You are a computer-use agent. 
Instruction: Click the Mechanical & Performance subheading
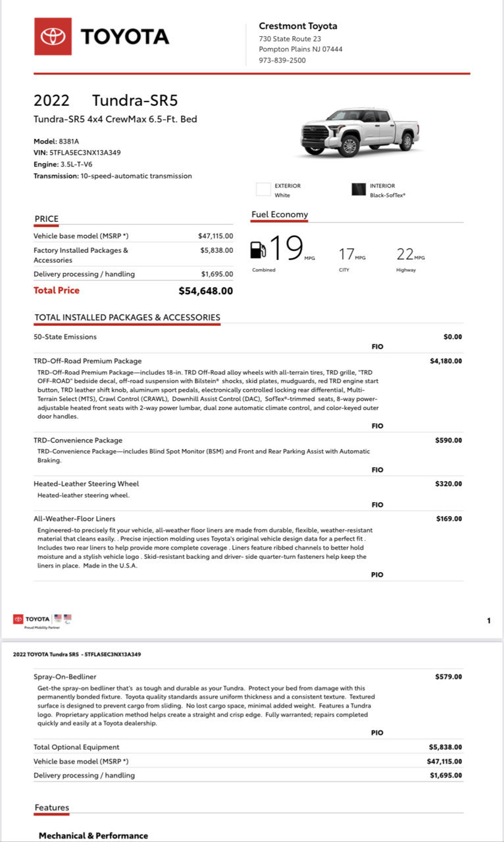click(x=93, y=835)
